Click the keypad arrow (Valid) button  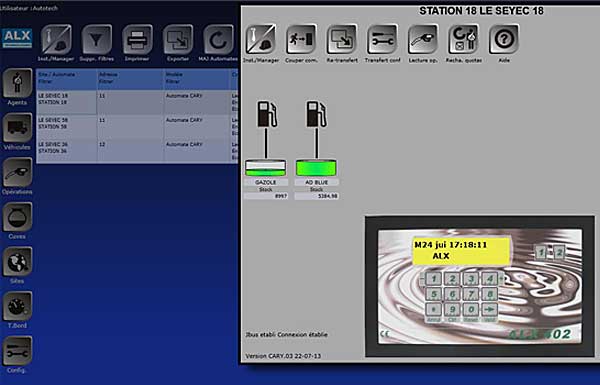pyautogui.click(x=489, y=309)
